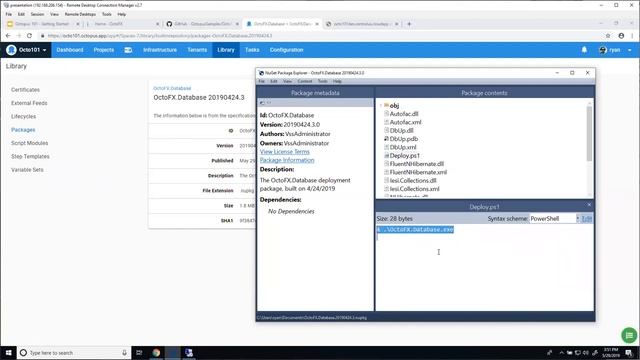640x360 pixels.
Task: Expand the Octo101 space dropdown
Action: coord(44,50)
